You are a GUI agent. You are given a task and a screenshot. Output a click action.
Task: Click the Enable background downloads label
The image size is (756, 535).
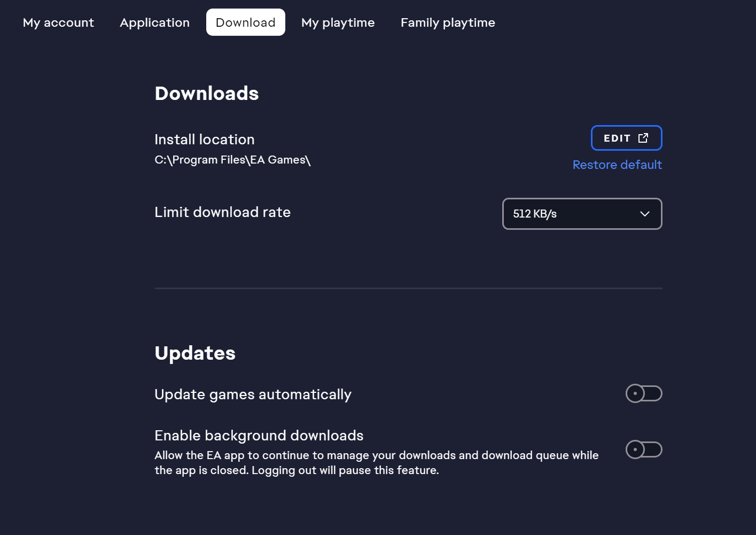(259, 436)
